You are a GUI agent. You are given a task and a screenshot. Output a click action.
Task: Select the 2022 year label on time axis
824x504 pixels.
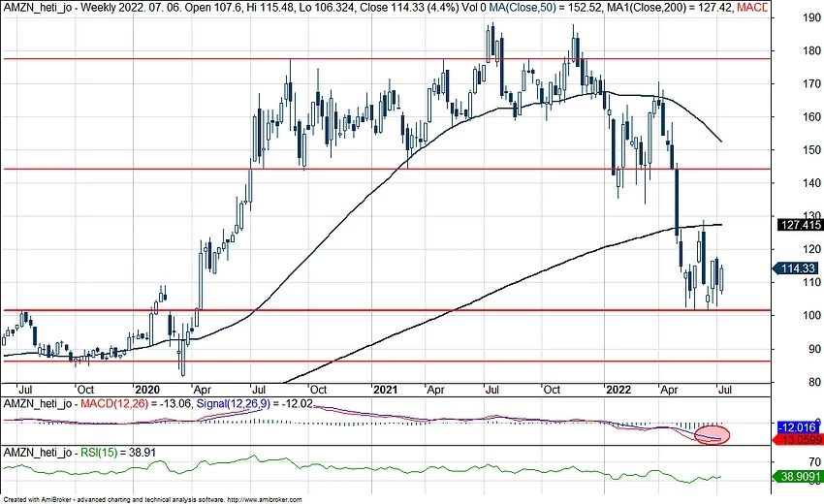tap(618, 390)
